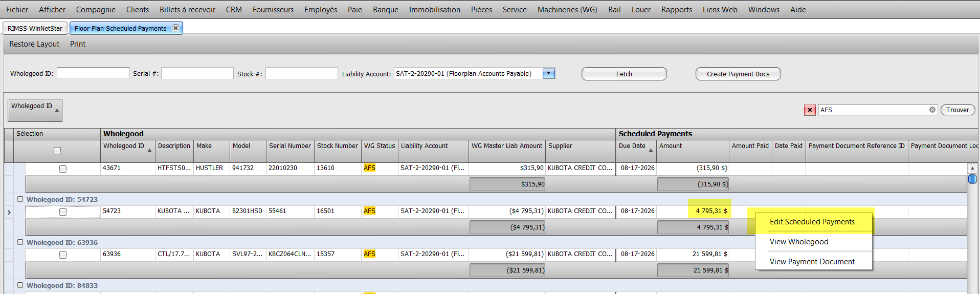Open the Banque menu

tap(386, 10)
